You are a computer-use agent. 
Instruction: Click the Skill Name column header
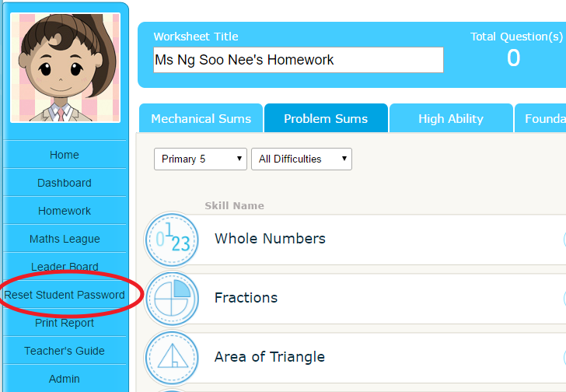234,206
